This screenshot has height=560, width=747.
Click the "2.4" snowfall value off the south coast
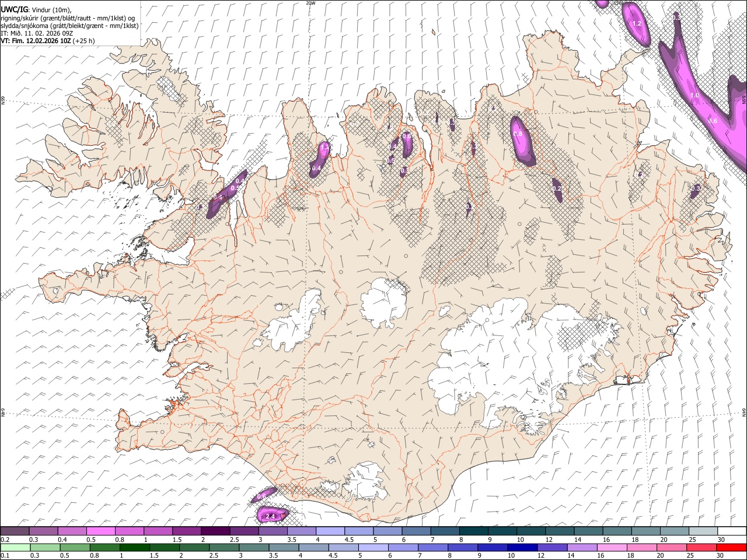[x=270, y=517]
